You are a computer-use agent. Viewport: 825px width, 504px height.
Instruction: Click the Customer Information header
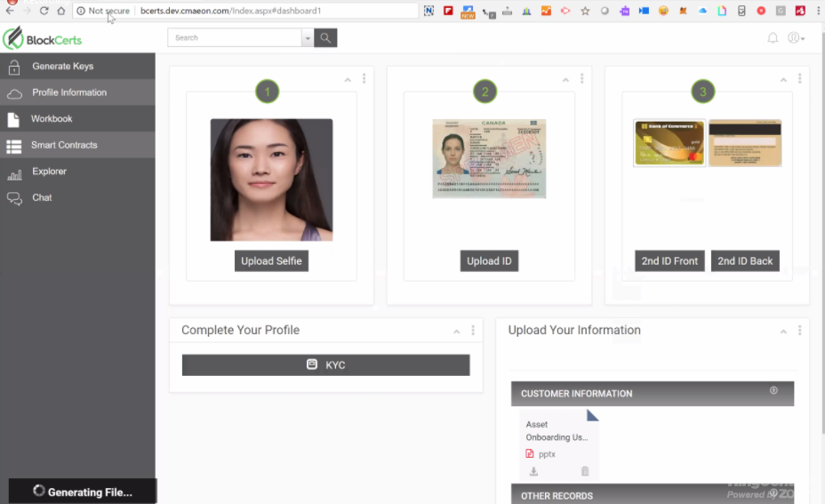pos(653,394)
